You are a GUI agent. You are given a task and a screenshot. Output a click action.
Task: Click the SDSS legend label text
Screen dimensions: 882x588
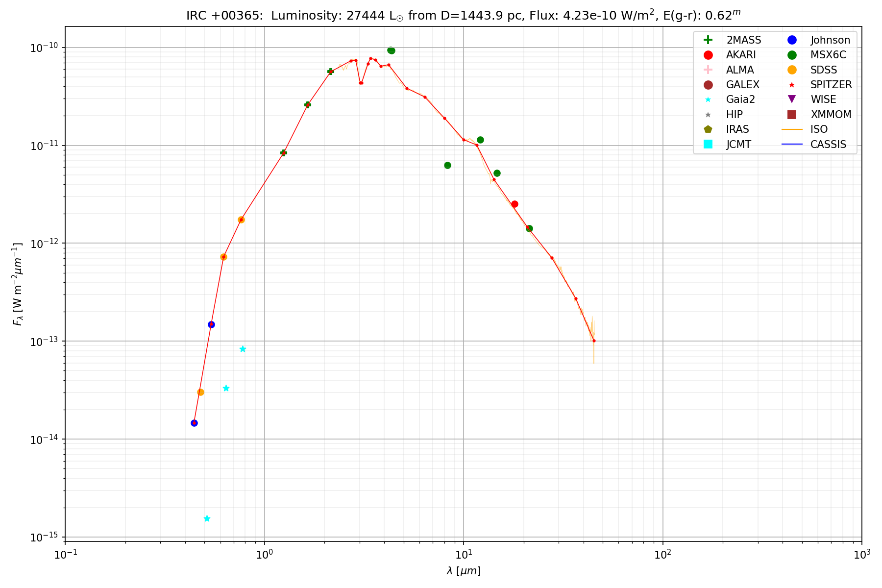pyautogui.click(x=824, y=70)
